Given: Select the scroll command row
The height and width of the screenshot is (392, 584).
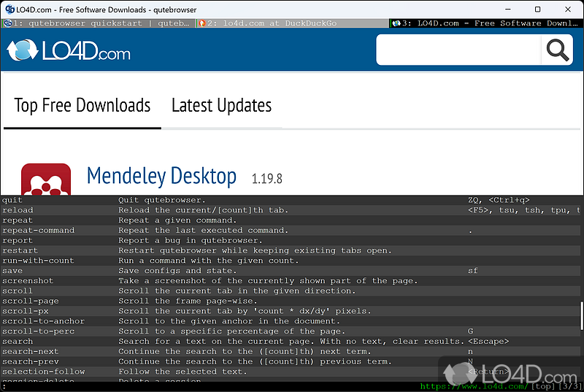Looking at the screenshot, I should tap(291, 291).
